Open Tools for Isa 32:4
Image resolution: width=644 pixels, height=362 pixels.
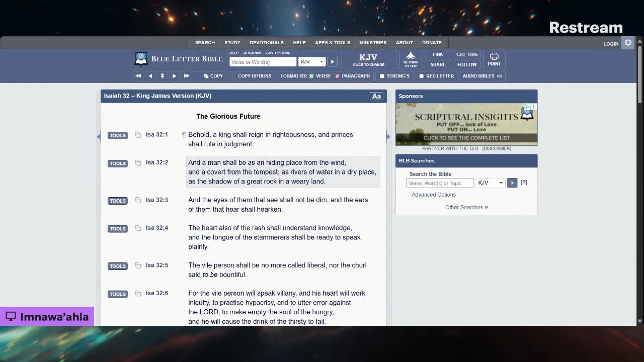118,229
